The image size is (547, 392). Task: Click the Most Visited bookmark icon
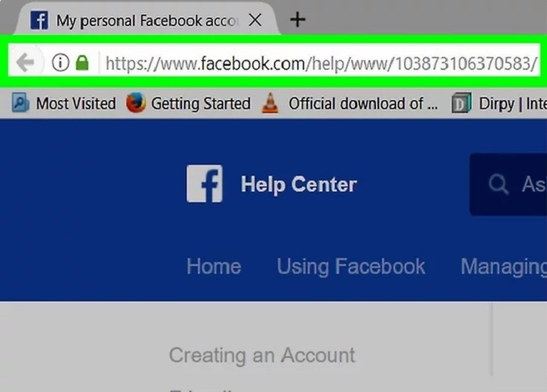(x=20, y=103)
